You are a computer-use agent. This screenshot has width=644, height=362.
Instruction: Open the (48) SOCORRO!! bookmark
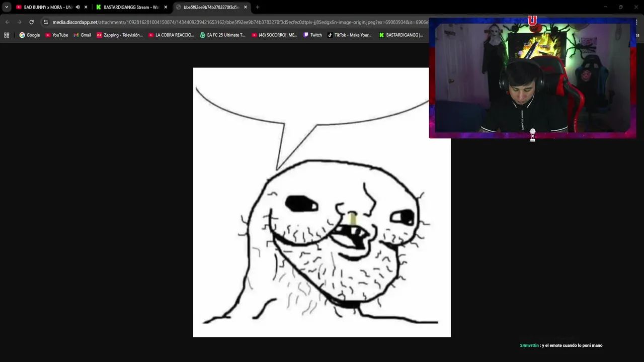(275, 35)
